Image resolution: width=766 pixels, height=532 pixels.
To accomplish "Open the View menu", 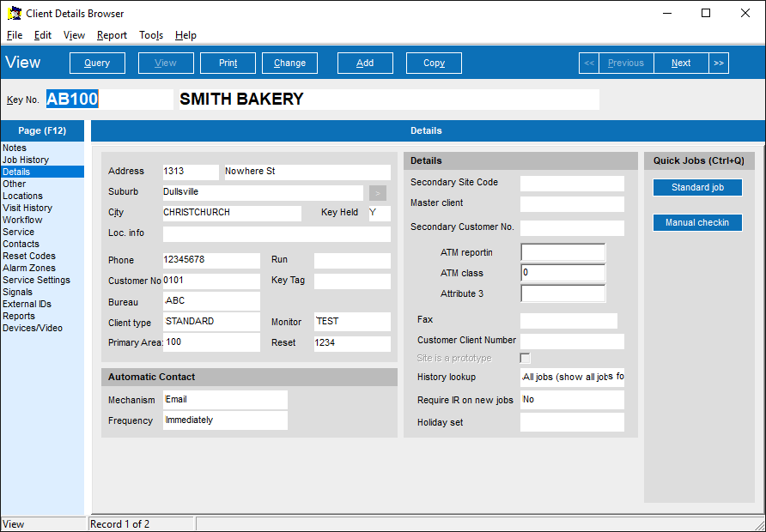I will tap(74, 35).
